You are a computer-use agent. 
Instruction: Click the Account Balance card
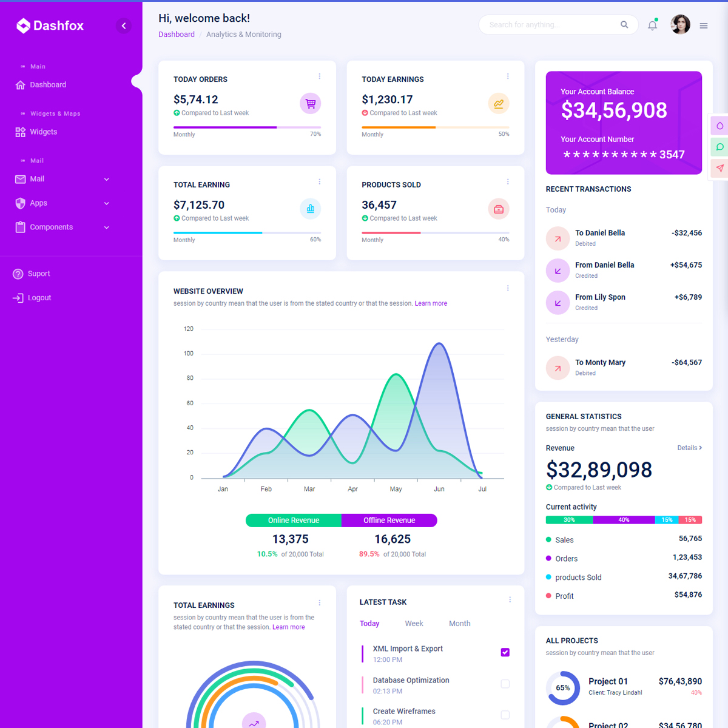click(x=624, y=123)
